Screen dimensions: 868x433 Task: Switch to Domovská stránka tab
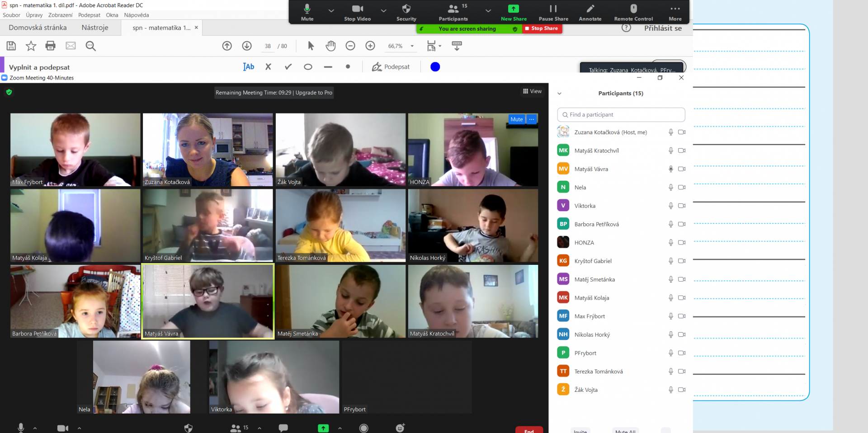click(38, 28)
